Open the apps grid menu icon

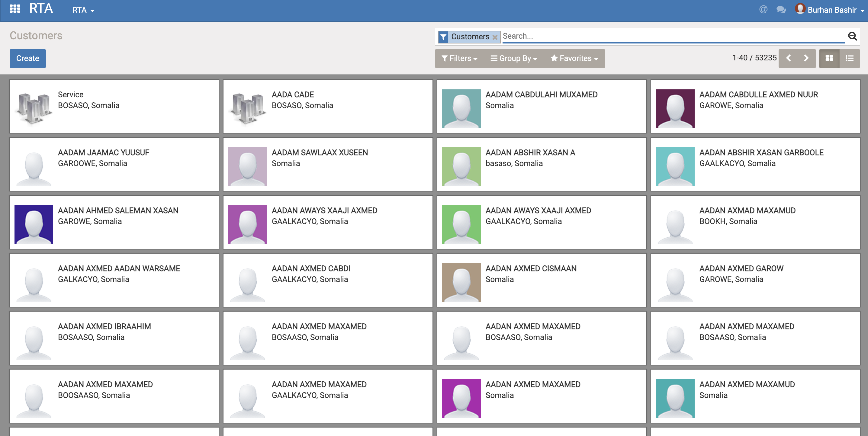coord(15,9)
